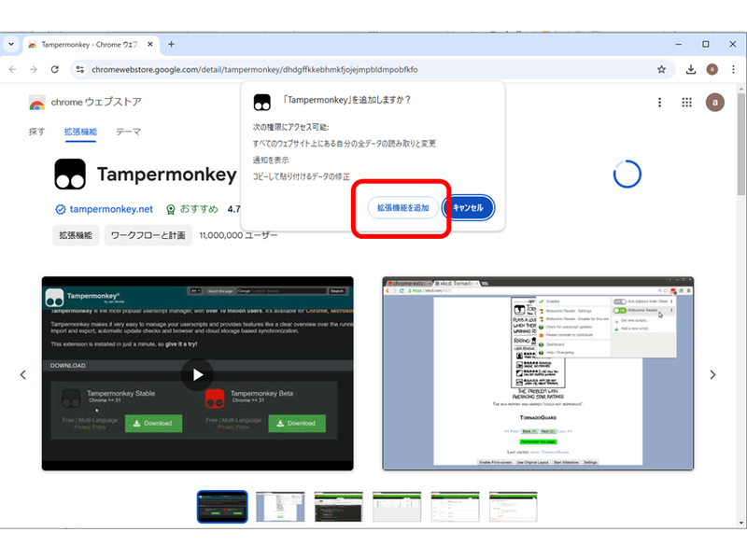Go to the next screenshot in carousel
This screenshot has width=747, height=560.
pyautogui.click(x=712, y=375)
